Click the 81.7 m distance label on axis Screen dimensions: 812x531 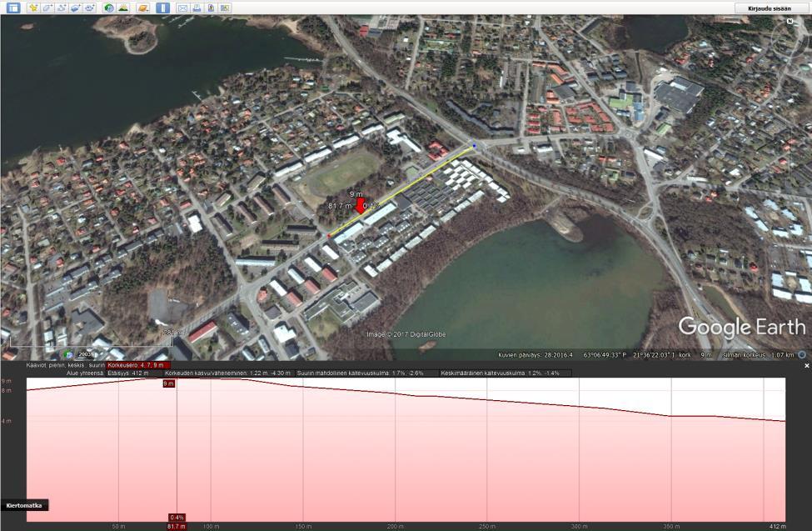177,526
